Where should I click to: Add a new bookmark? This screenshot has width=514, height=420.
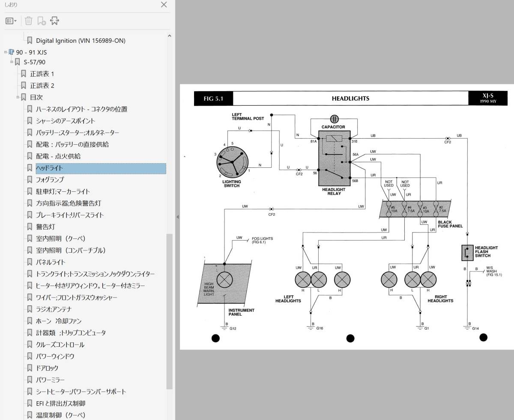[x=42, y=21]
